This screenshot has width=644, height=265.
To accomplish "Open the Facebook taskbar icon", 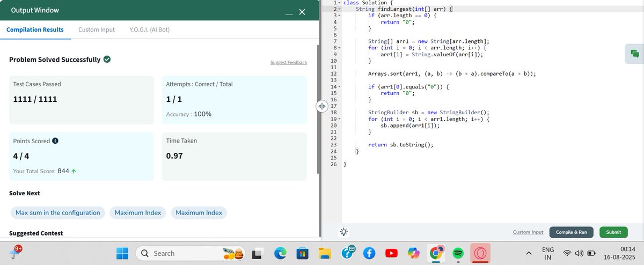I will click(369, 253).
